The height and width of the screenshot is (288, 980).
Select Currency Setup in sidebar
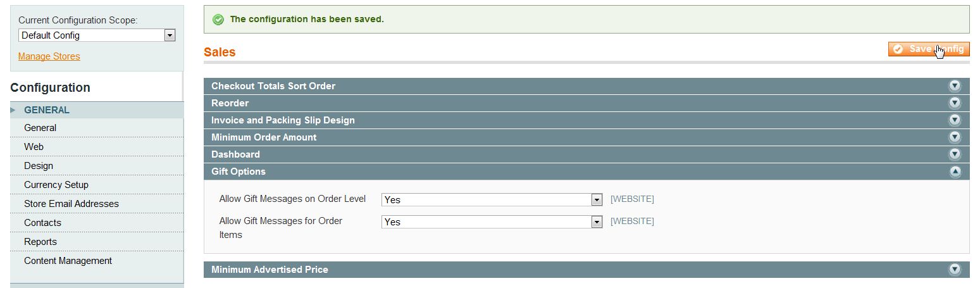[x=56, y=185]
